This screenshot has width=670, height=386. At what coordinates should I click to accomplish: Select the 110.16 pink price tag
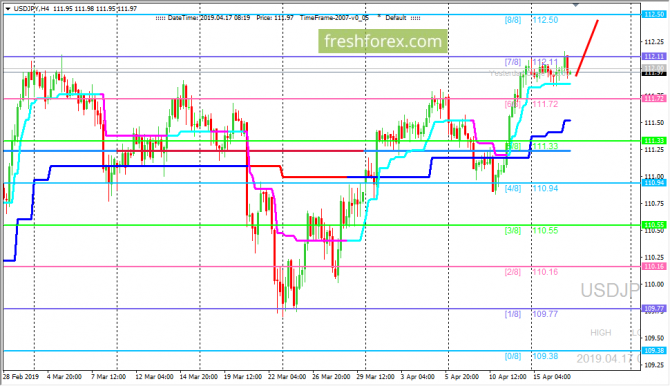(654, 266)
